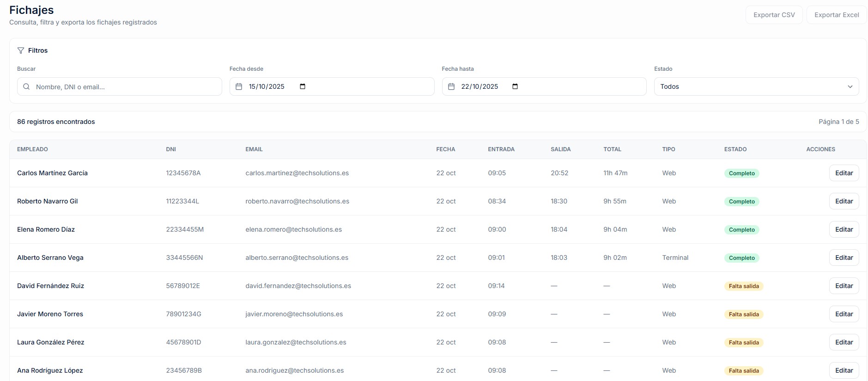The width and height of the screenshot is (868, 381).
Task: Click the Página 1 de 5 indicator
Action: (838, 122)
